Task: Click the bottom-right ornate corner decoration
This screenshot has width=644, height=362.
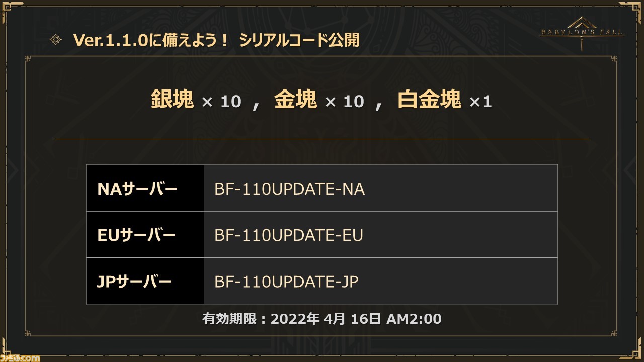Action: 634,352
